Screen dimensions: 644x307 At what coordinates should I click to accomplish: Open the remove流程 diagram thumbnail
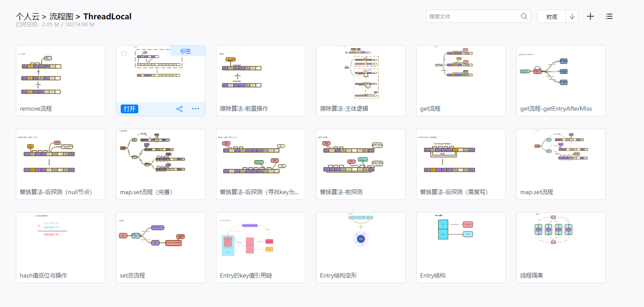coord(61,75)
